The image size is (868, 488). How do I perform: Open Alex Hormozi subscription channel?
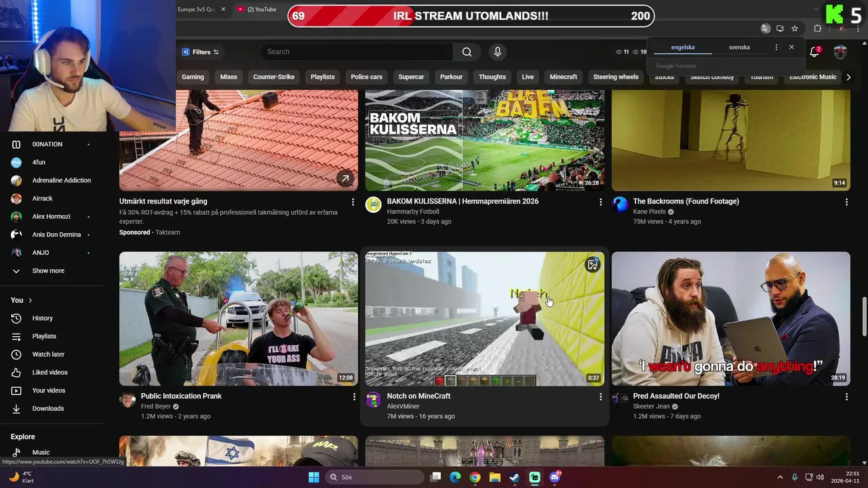(x=52, y=216)
